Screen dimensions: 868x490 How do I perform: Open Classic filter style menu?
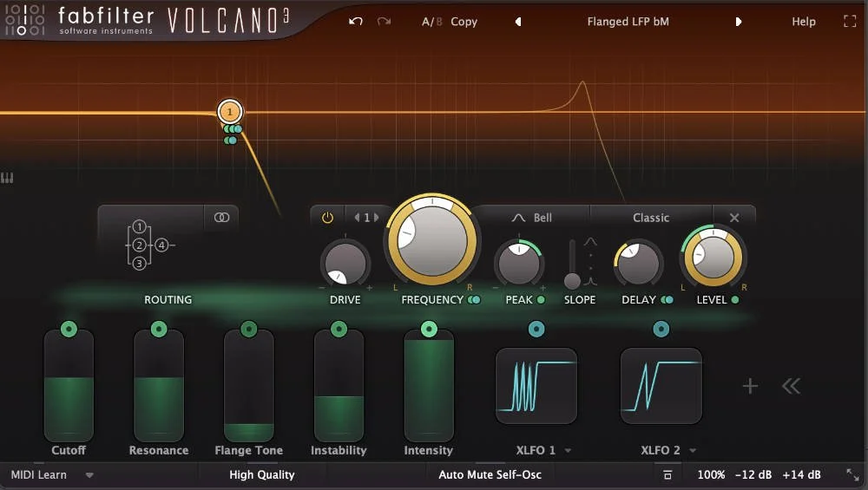(x=651, y=218)
